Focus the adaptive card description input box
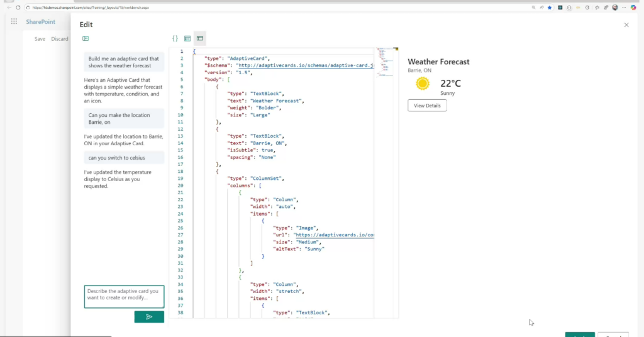The height and width of the screenshot is (337, 644). (x=124, y=297)
